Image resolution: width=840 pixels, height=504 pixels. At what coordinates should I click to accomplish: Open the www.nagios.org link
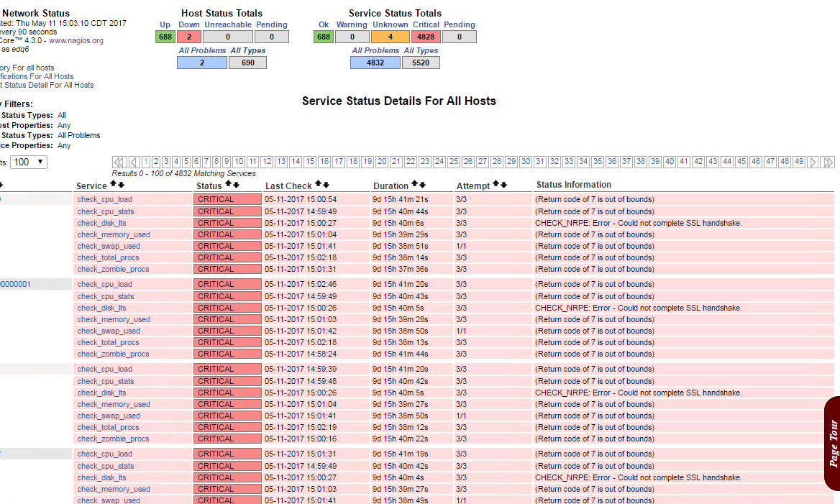point(76,41)
